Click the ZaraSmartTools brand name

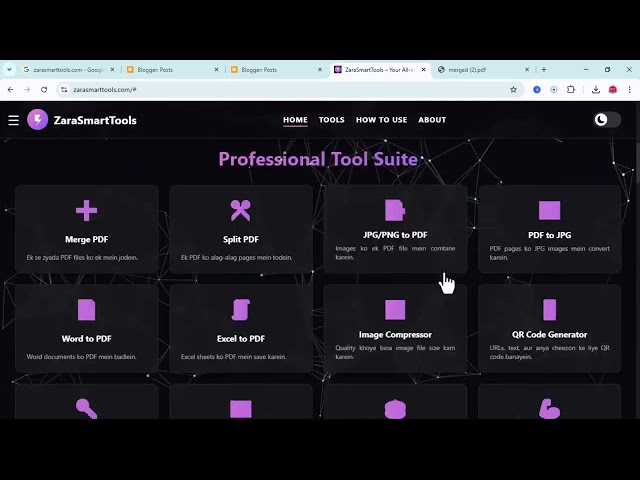[95, 120]
